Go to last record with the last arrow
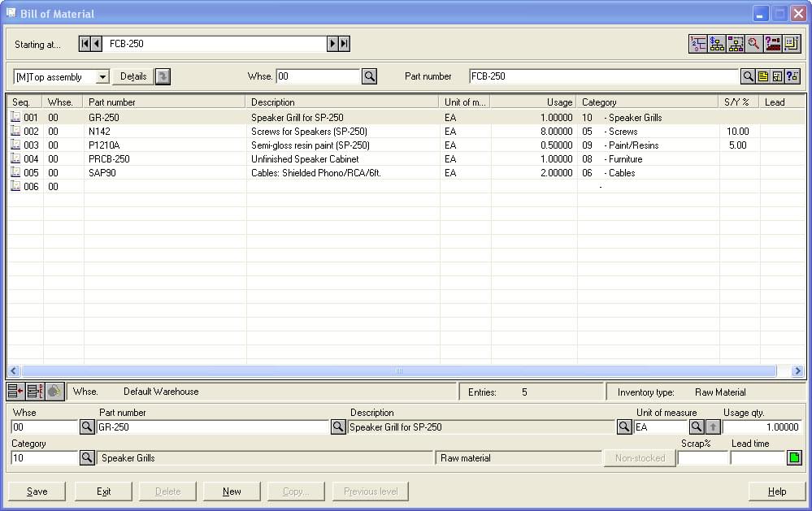Screen dimensions: 812x511 (344, 44)
